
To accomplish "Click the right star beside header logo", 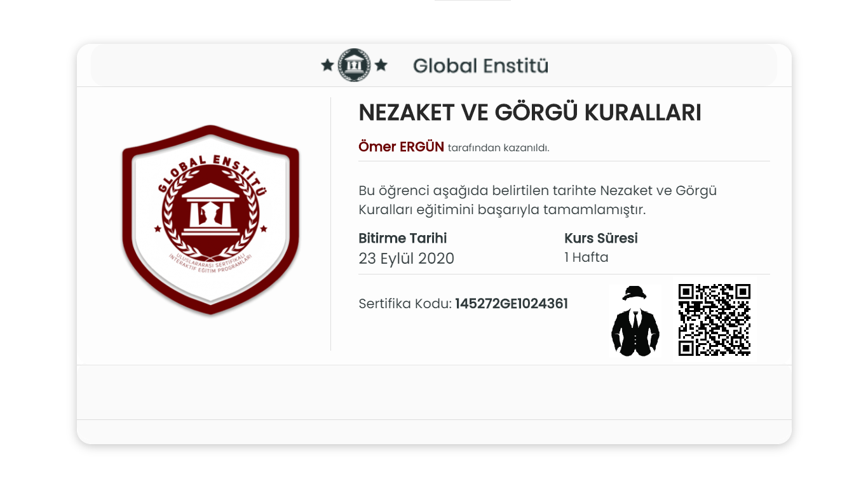I will click(381, 65).
